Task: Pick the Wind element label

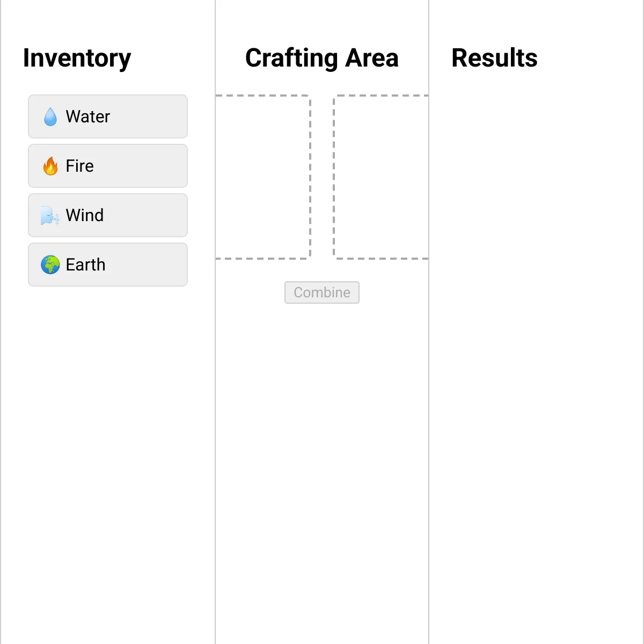Action: coord(85,215)
